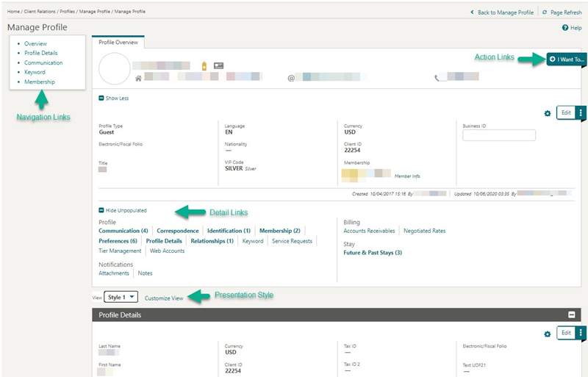This screenshot has width=588, height=377.
Task: Open Preferences (6) detail link
Action: (x=118, y=241)
